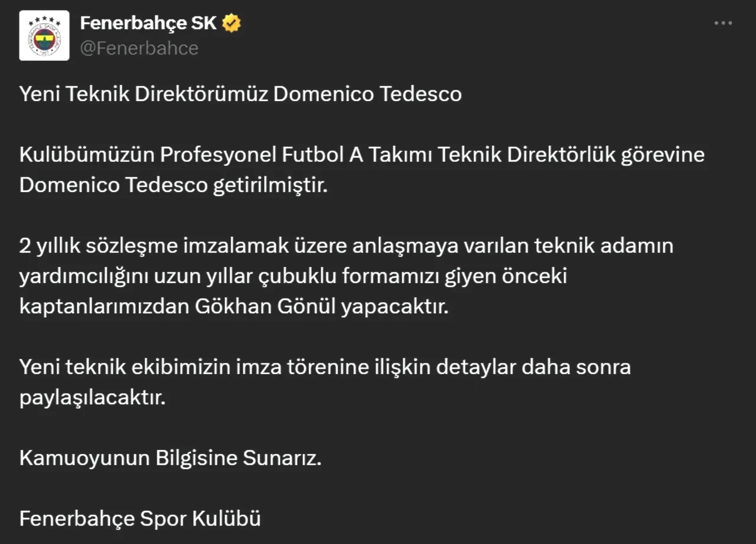Click the Fenerbahçe SK display name

pyautogui.click(x=148, y=24)
